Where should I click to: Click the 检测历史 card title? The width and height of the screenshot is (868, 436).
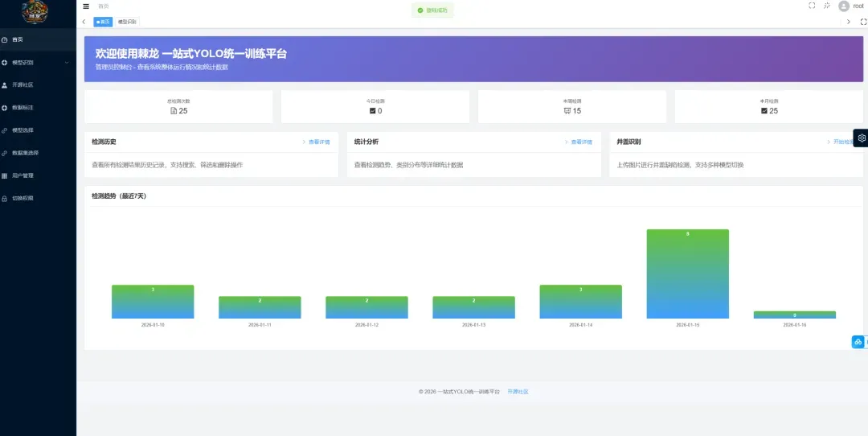point(104,142)
